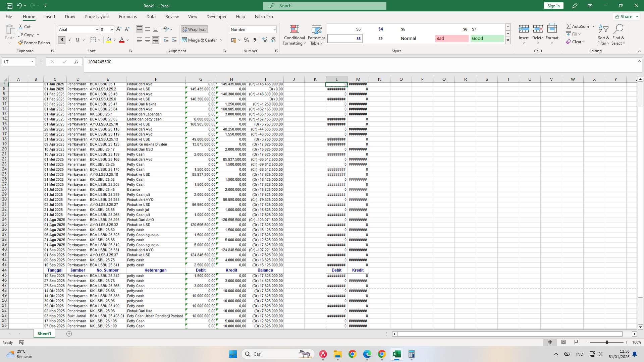Open the Developer menu tab
Screen dimensions: 644x362
click(x=216, y=16)
